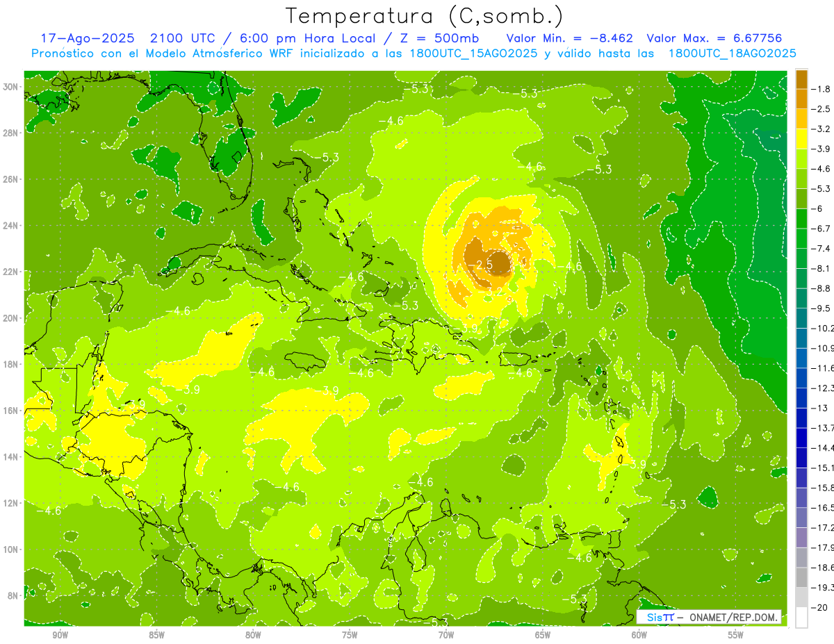Click the '12N' latitude axis label

11,502
